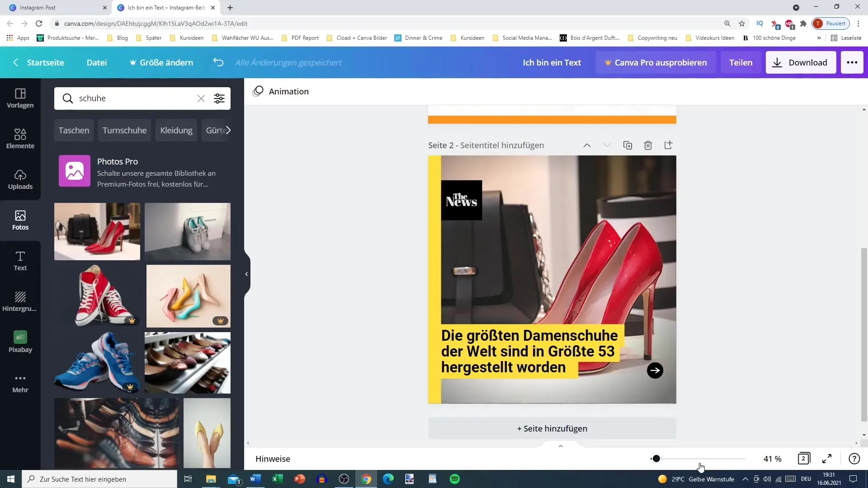Open the Vorlagen panel

click(20, 98)
